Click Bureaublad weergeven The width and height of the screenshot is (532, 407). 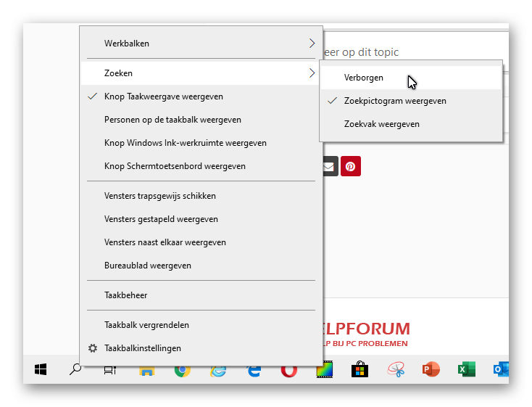[x=201, y=266]
